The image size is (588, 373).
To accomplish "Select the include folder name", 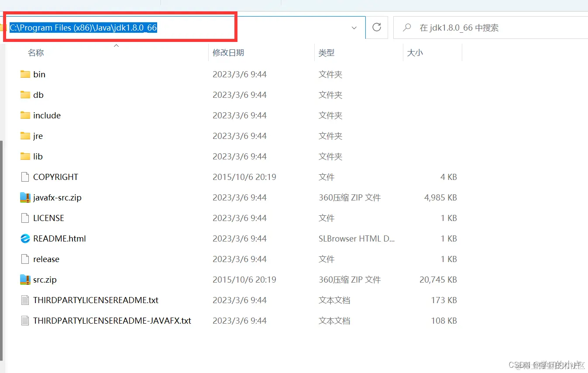I will tap(47, 115).
